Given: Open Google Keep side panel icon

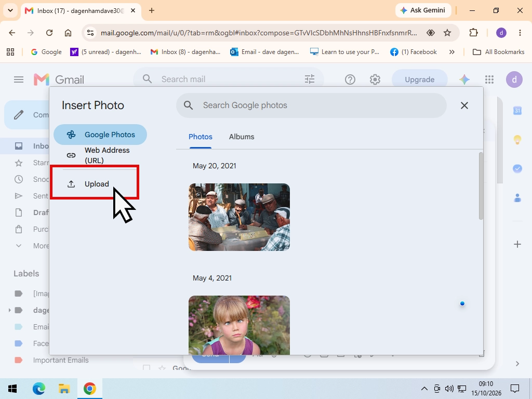Looking at the screenshot, I should pos(517,139).
